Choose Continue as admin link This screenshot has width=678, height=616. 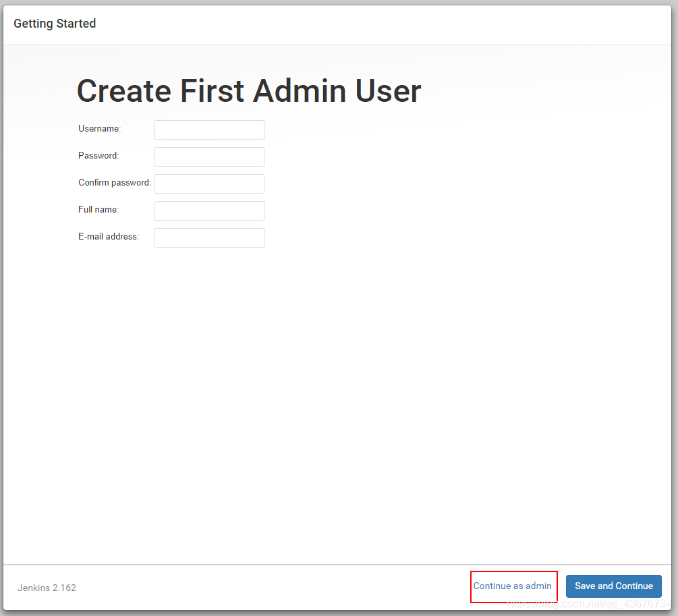click(513, 586)
